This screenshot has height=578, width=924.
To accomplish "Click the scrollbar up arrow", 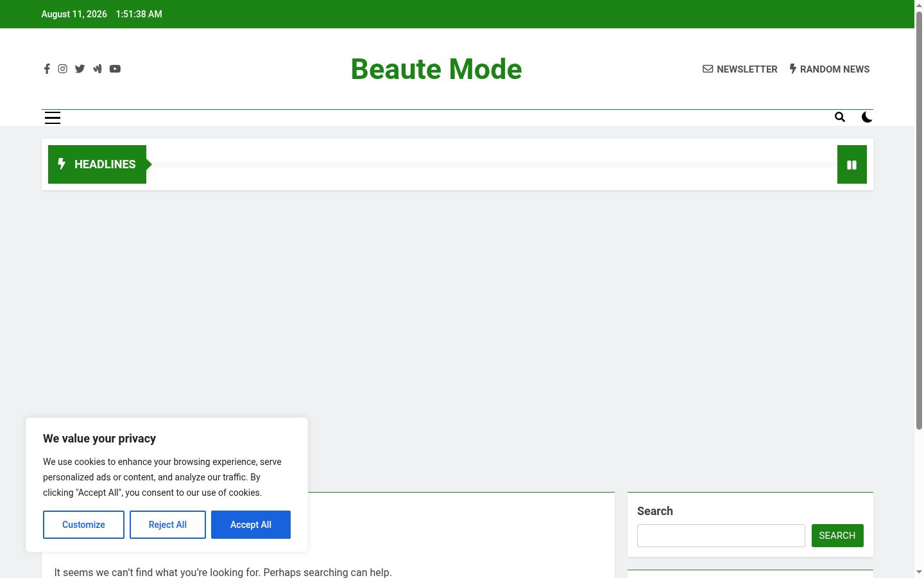I will (x=919, y=4).
